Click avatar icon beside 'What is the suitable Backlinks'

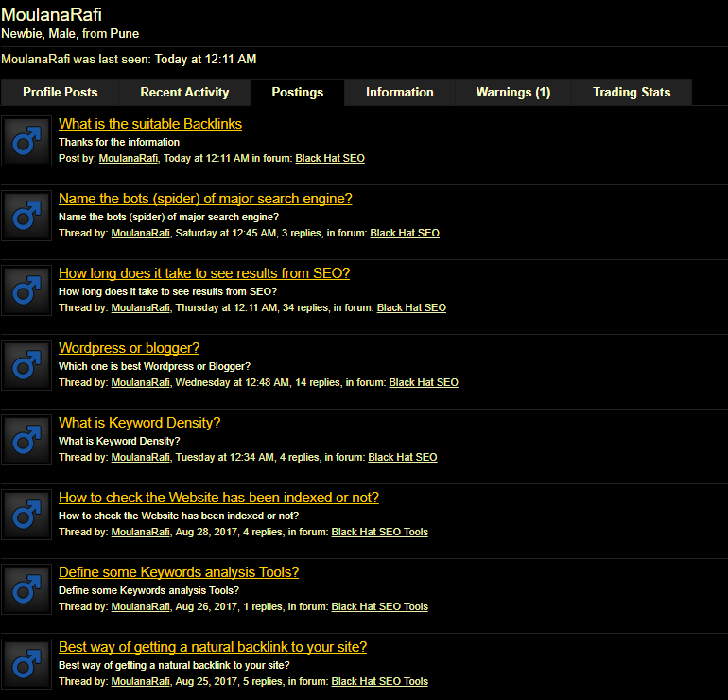coord(26,141)
